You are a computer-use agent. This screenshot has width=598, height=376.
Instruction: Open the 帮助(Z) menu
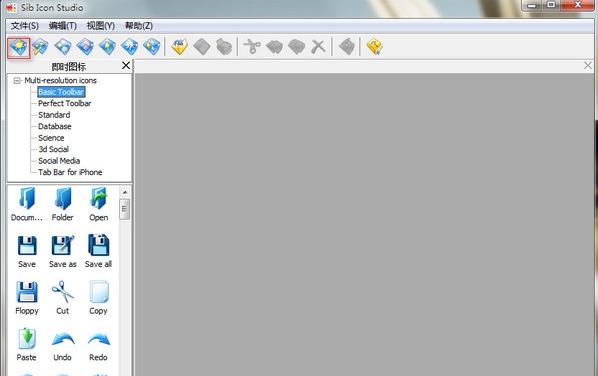(139, 26)
